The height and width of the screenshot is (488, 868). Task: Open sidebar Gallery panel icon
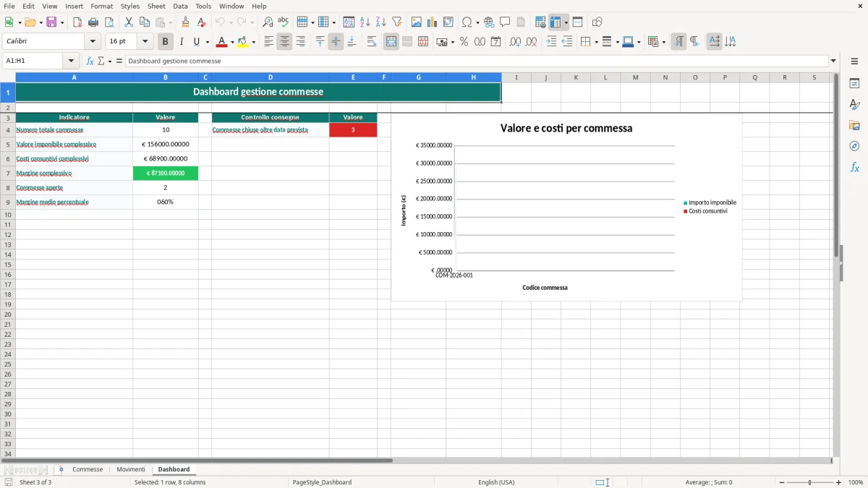point(854,126)
